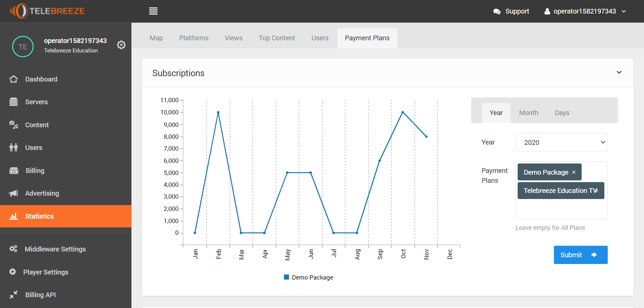The width and height of the screenshot is (644, 308).
Task: Click the Demo Package legend label
Action: (x=312, y=278)
